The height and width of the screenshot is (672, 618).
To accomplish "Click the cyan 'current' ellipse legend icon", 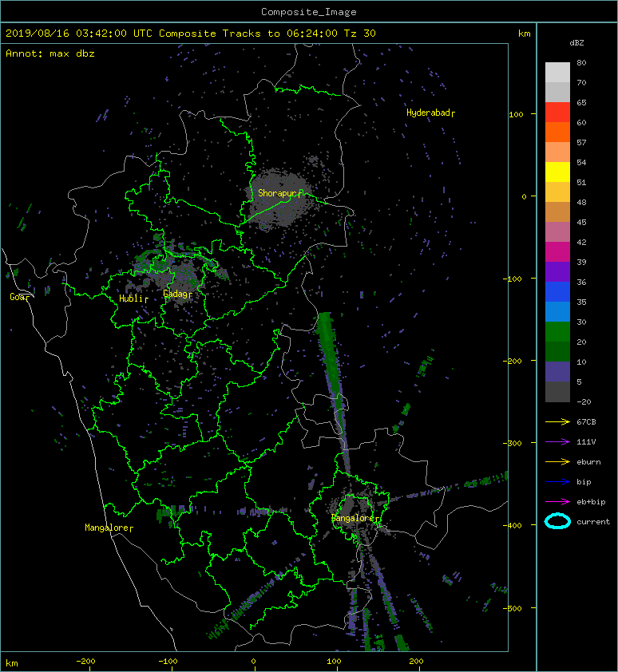I will click(x=557, y=521).
